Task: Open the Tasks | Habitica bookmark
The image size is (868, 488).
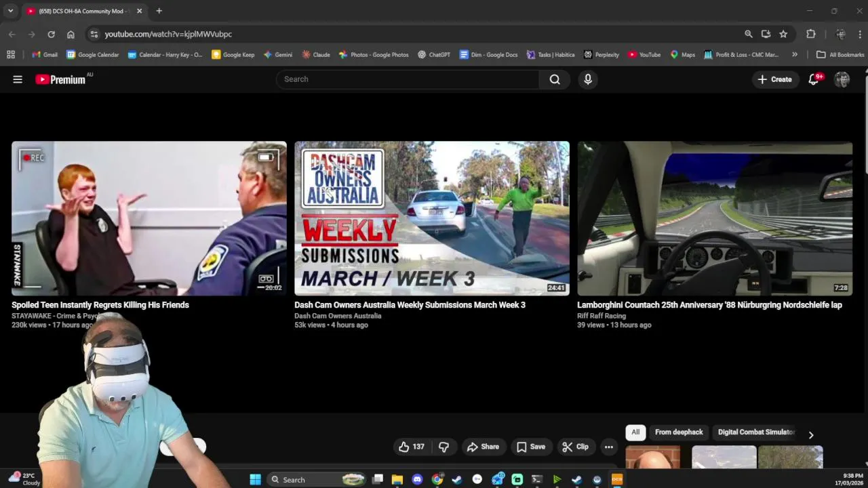Action: click(x=551, y=55)
